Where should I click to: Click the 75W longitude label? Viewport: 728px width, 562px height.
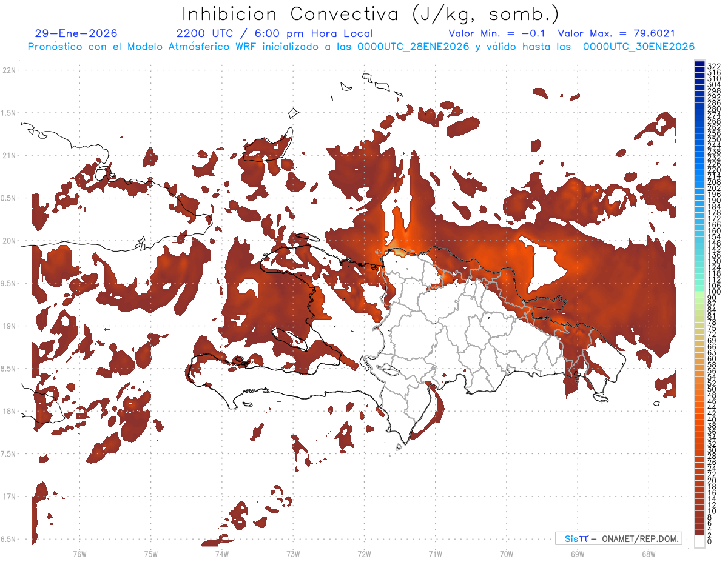click(150, 554)
